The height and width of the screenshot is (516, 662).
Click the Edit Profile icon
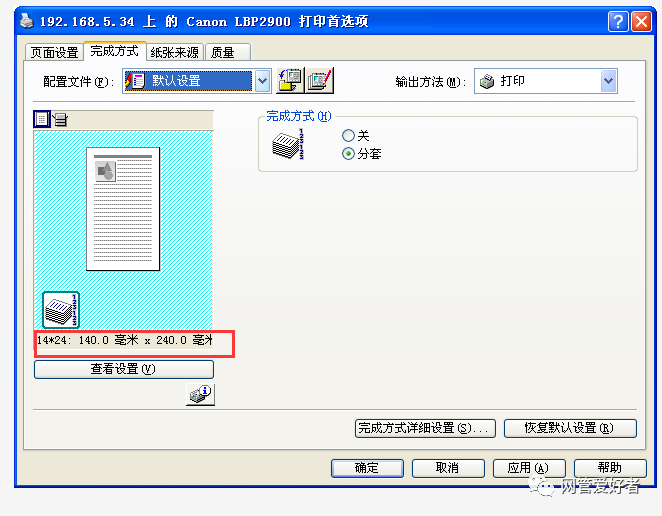(320, 80)
